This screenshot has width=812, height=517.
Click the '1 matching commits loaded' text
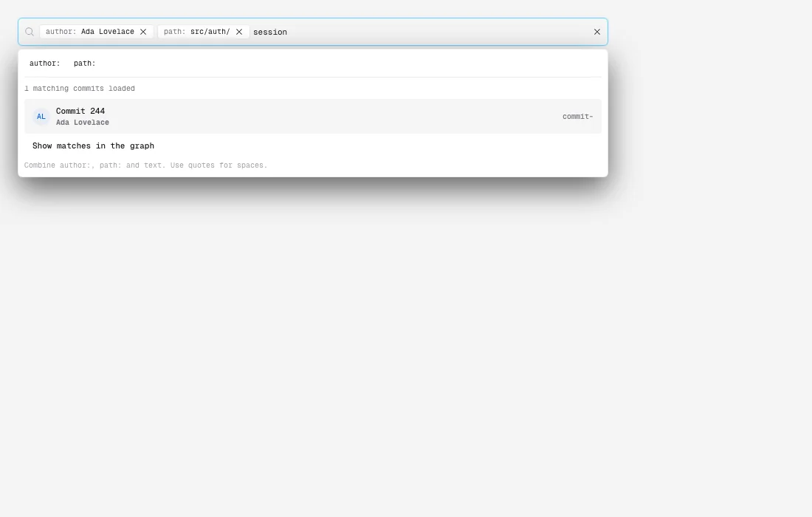click(80, 89)
